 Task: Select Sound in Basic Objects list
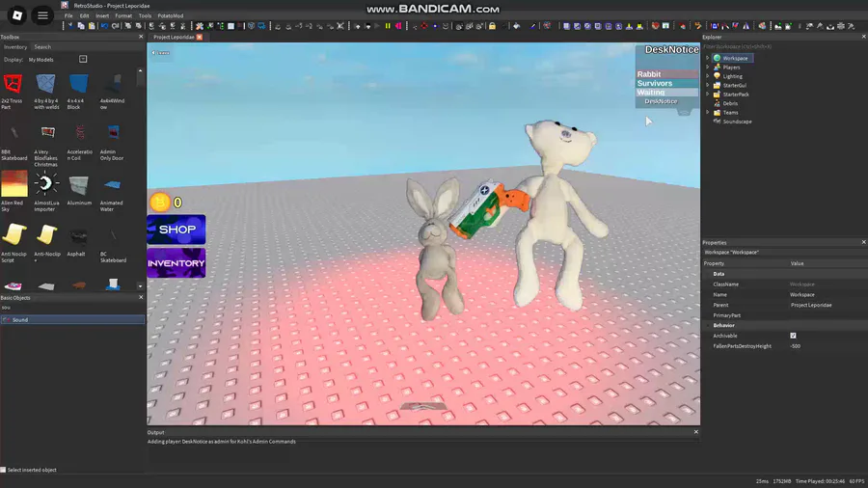click(x=72, y=320)
